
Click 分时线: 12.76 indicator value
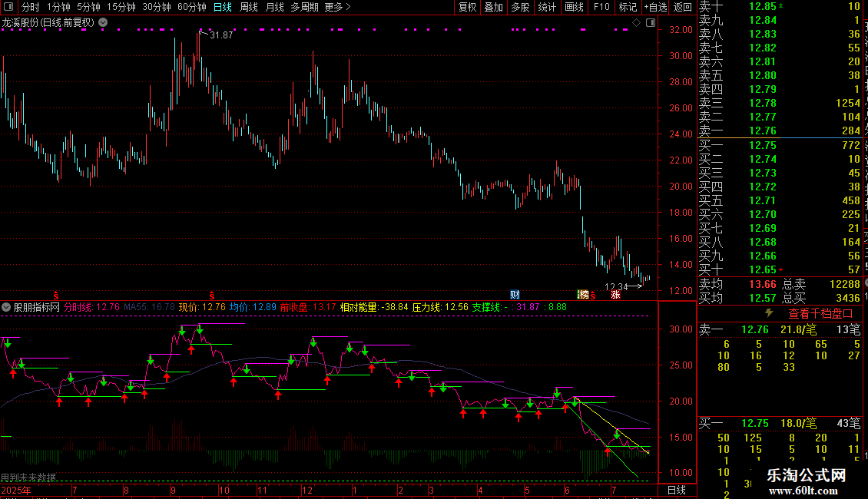pyautogui.click(x=92, y=307)
